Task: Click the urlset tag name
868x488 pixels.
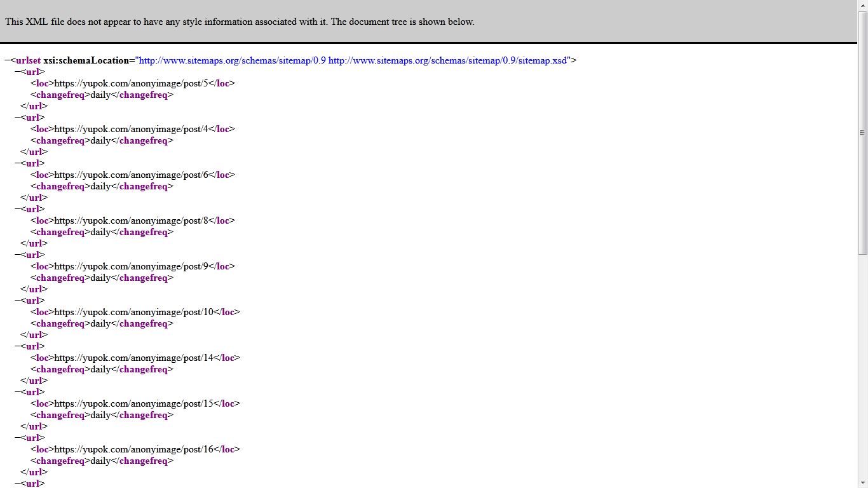Action: pos(29,60)
